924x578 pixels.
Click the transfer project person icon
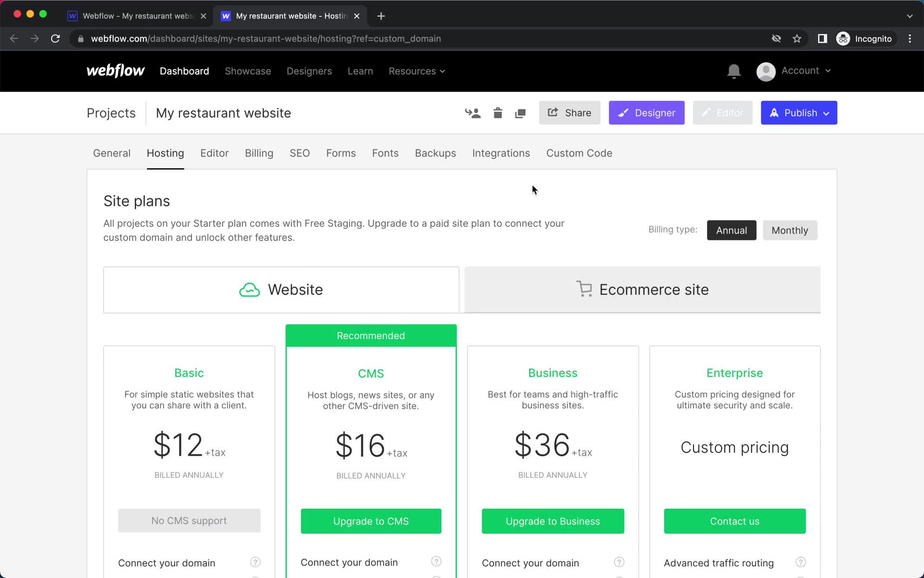(473, 113)
